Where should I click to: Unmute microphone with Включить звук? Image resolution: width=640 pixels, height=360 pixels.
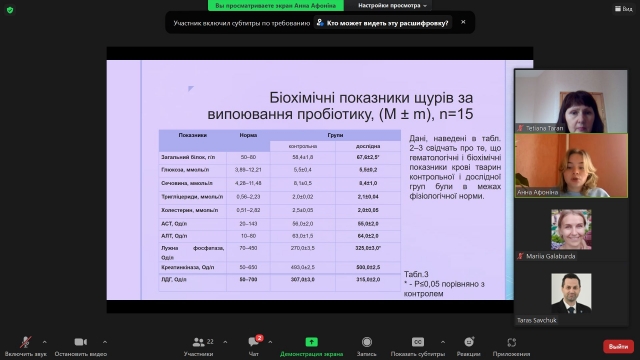pyautogui.click(x=25, y=346)
